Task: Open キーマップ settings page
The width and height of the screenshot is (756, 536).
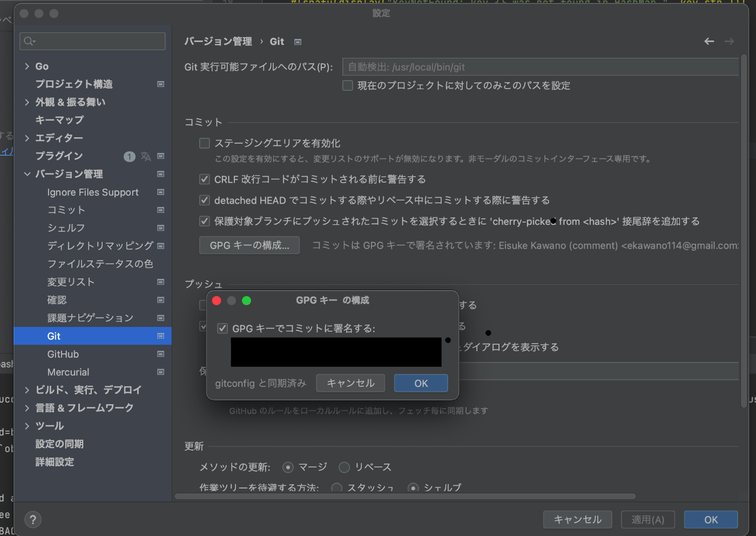Action: [59, 120]
